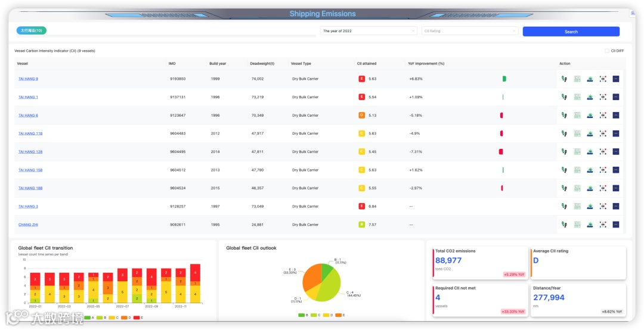This screenshot has width=644, height=330.
Task: Open carbon footprint icon for TAI HANG 118
Action: click(x=564, y=133)
